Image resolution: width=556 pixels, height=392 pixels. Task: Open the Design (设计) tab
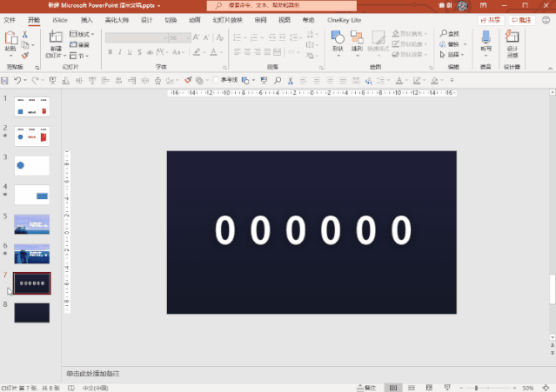(x=147, y=20)
